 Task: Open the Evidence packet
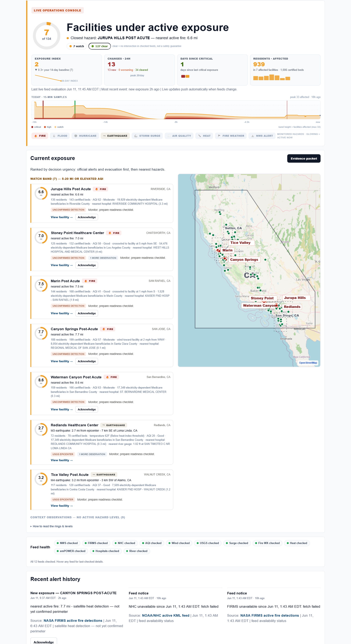click(304, 158)
